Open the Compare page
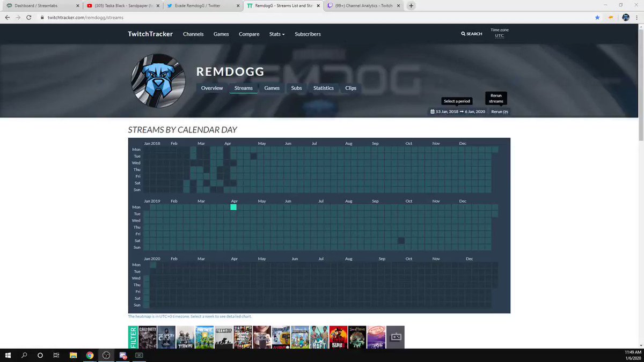Image resolution: width=644 pixels, height=362 pixels. pos(249,34)
